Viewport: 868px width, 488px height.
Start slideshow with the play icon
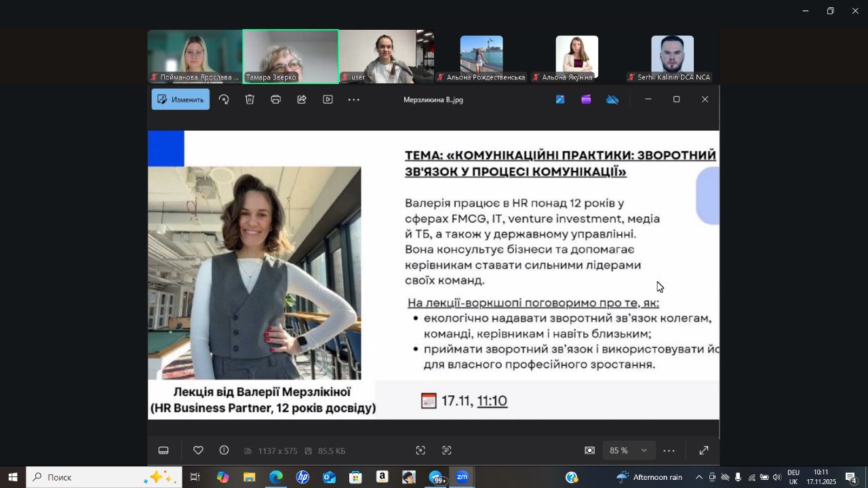coord(328,100)
